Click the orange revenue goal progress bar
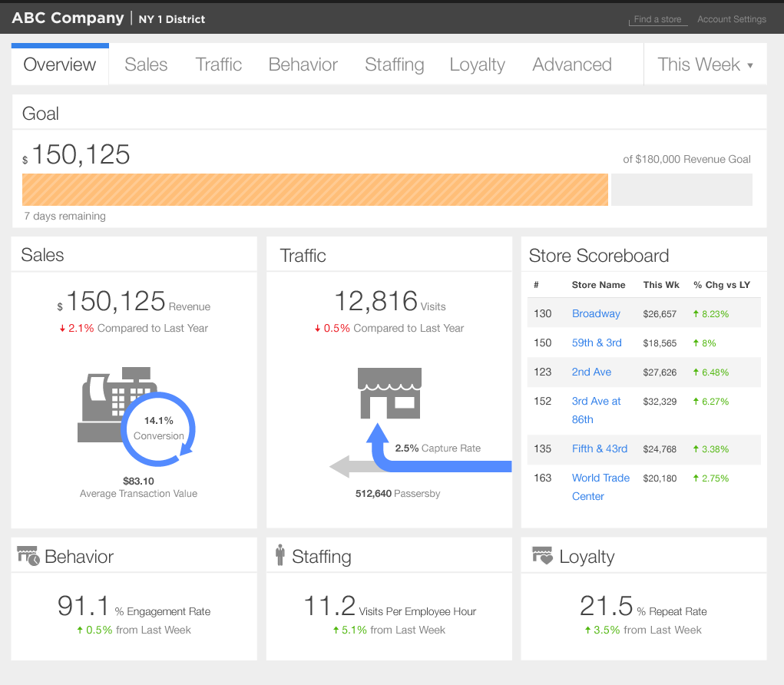 coord(315,190)
